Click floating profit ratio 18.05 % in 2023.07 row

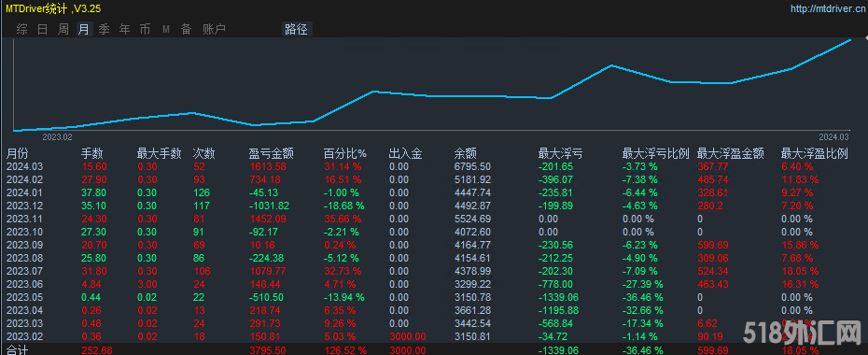(x=800, y=271)
